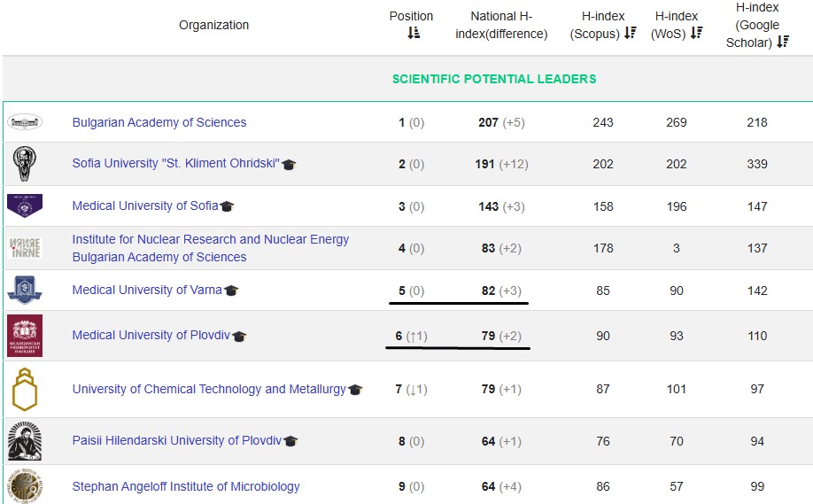Select position 7 (↓1) cell
The image size is (813, 504).
click(x=411, y=389)
